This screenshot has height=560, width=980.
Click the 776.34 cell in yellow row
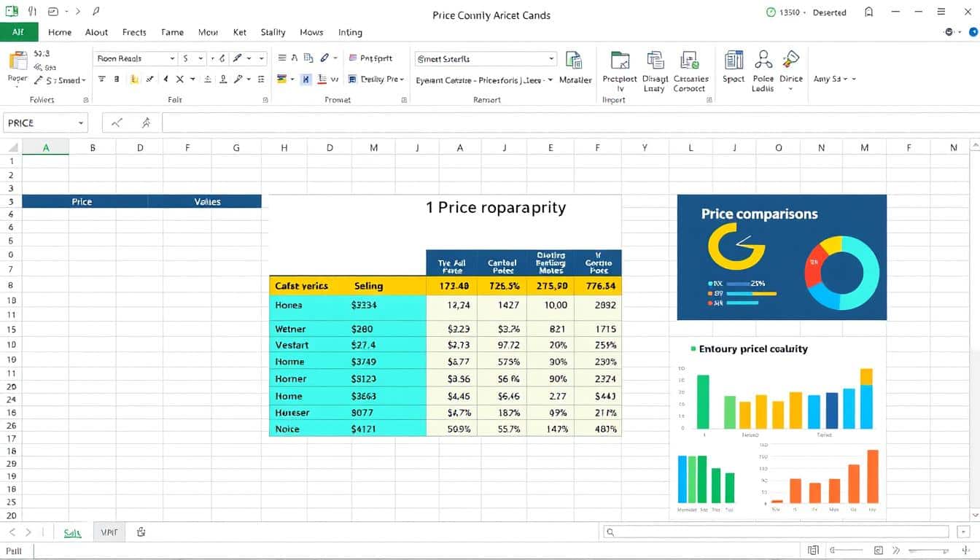599,286
